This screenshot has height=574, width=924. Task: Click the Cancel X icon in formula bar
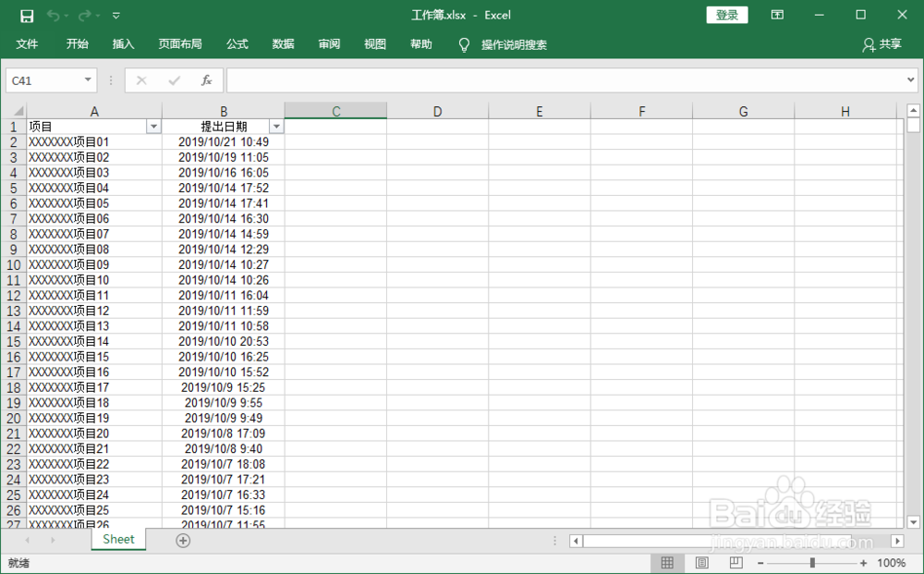click(x=141, y=80)
